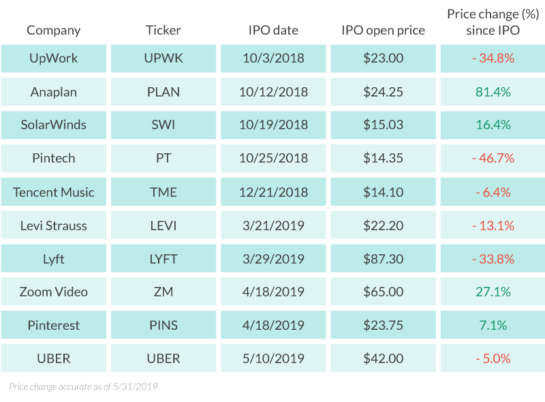This screenshot has height=402, width=545.
Task: Click the Anaplan 81.4% price change cell
Action: coord(493,92)
